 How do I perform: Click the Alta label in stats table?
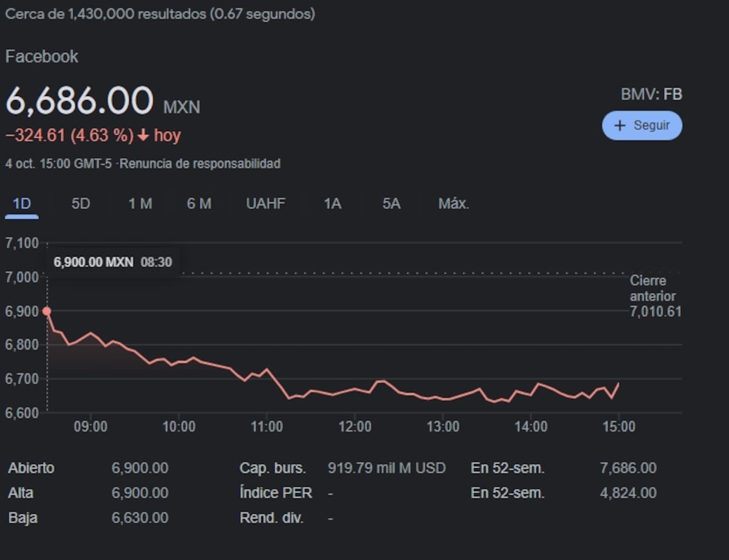point(21,493)
